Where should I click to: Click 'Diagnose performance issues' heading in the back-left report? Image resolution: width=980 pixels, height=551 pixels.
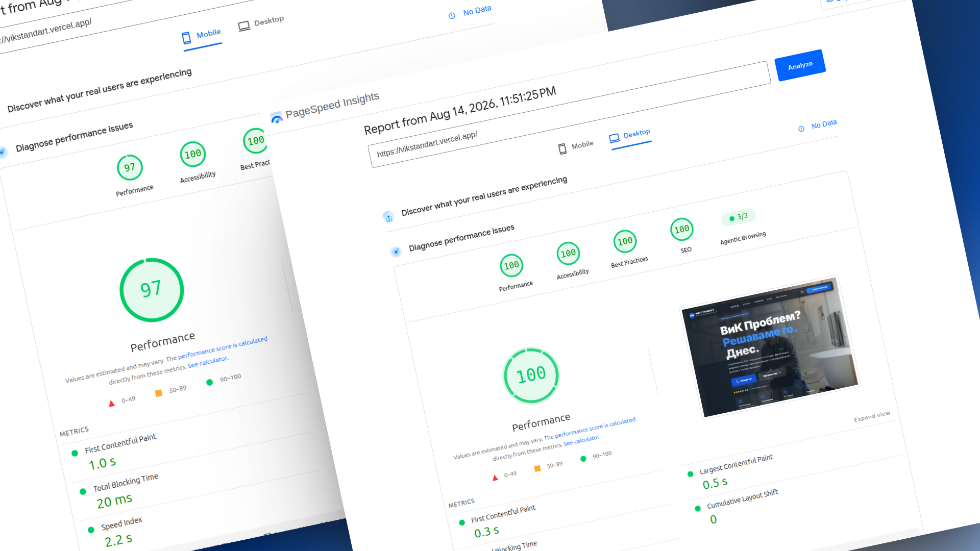pos(75,137)
